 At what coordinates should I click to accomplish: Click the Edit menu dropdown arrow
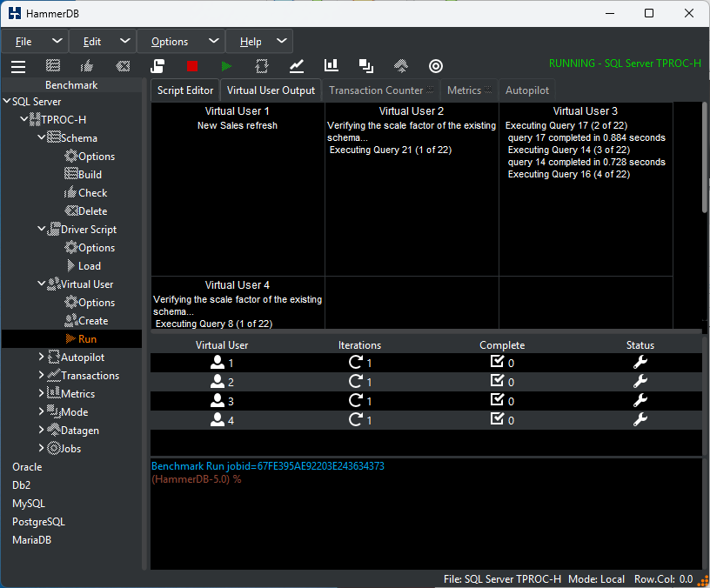click(125, 41)
